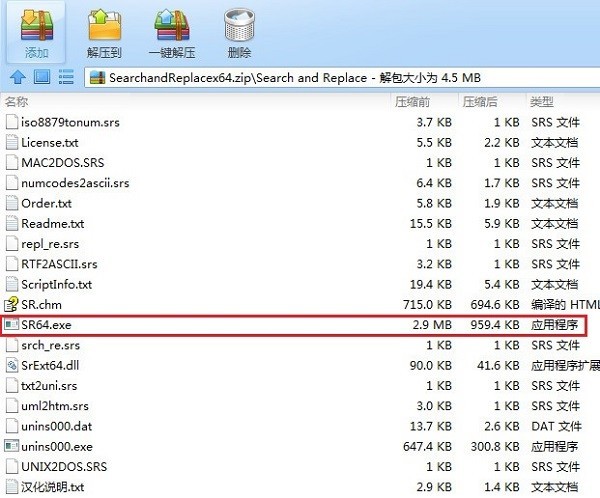Select the SR64.exe file row
Image resolution: width=600 pixels, height=498 pixels.
point(293,325)
